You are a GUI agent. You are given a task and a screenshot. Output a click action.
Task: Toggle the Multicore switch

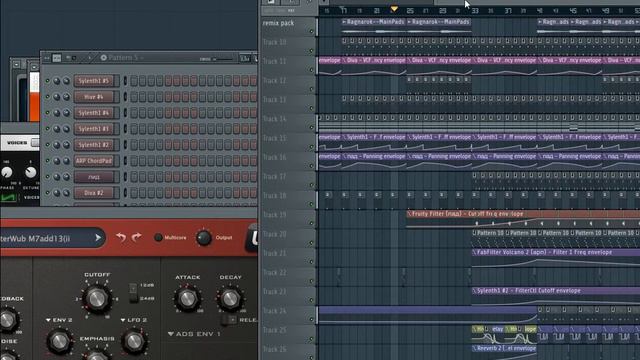158,238
